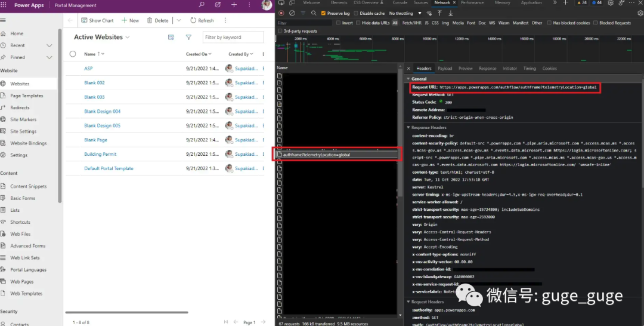Open DevTools settings gear in top bar
Image resolution: width=644 pixels, height=326 pixels.
click(611, 2)
